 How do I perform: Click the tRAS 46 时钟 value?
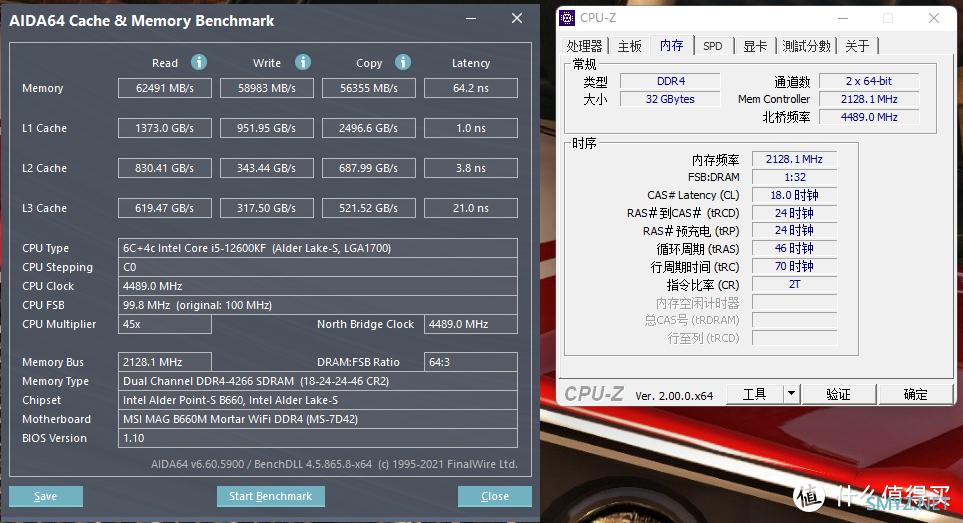795,249
